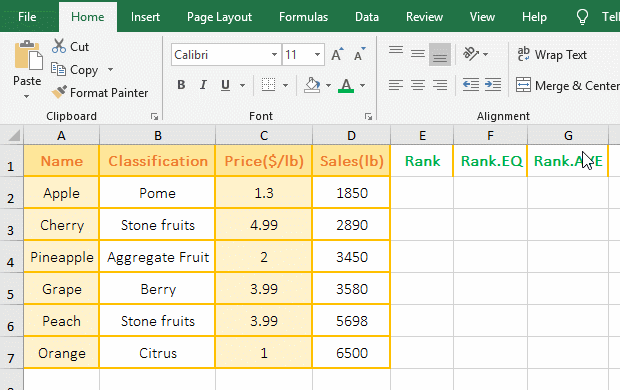Screen dimensions: 620x390
Task: Toggle Italic formatting
Action: tap(203, 85)
